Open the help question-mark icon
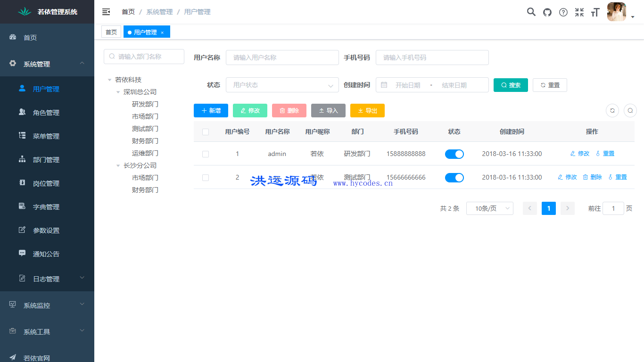This screenshot has height=362, width=644. point(563,12)
